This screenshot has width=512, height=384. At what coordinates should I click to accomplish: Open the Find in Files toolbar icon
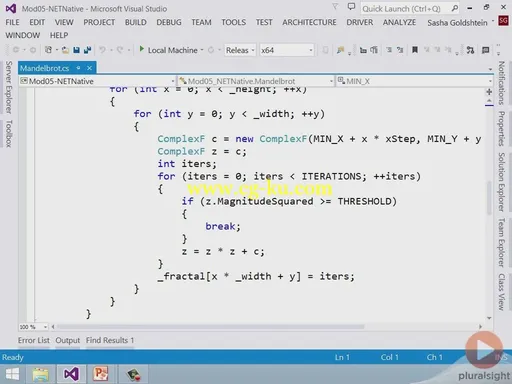point(340,50)
